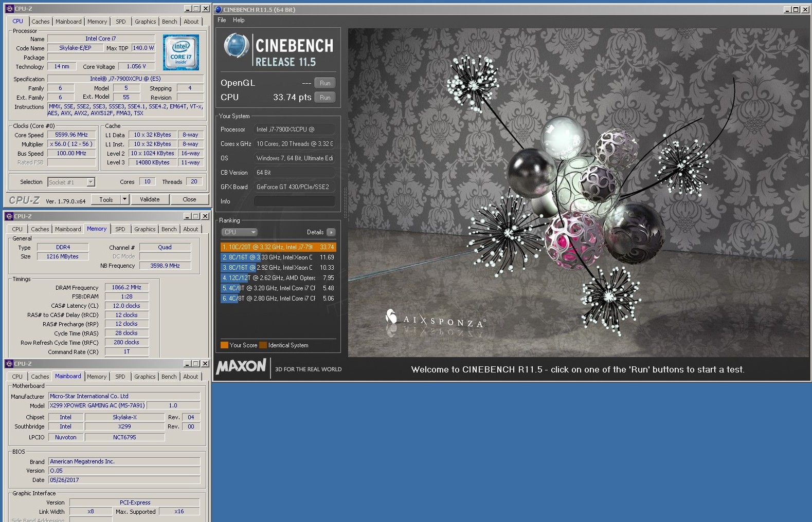
Task: Open Bench tab in top CPU-Z window
Action: [x=169, y=22]
